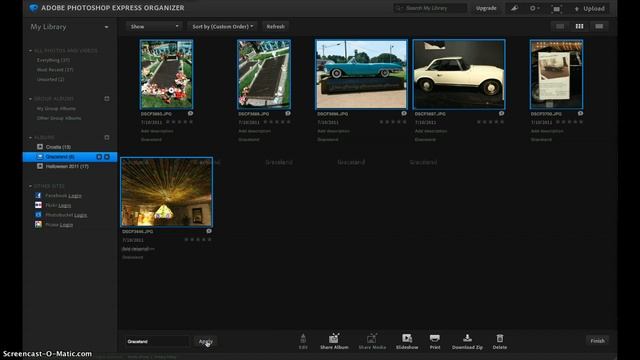The image size is (640, 360).
Task: Click the Print icon
Action: [x=435, y=338]
